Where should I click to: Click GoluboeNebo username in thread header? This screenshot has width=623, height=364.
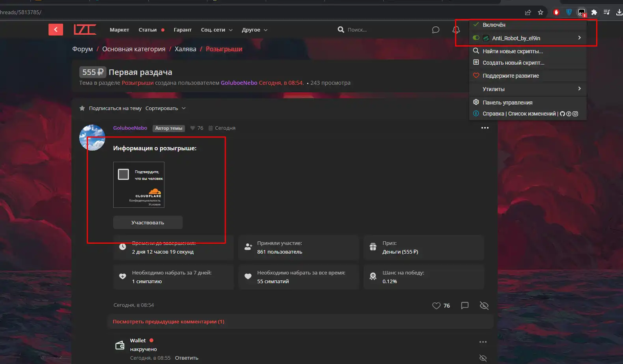(x=239, y=83)
